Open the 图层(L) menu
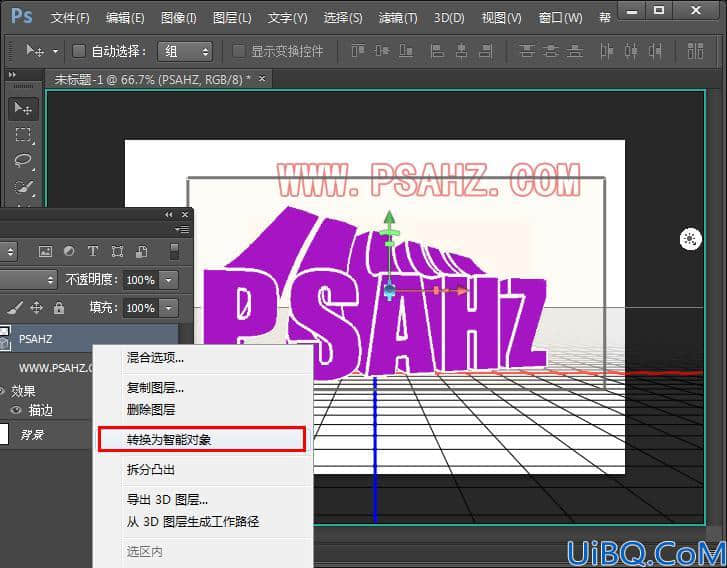Viewport: 727px width, 568px height. coord(232,18)
